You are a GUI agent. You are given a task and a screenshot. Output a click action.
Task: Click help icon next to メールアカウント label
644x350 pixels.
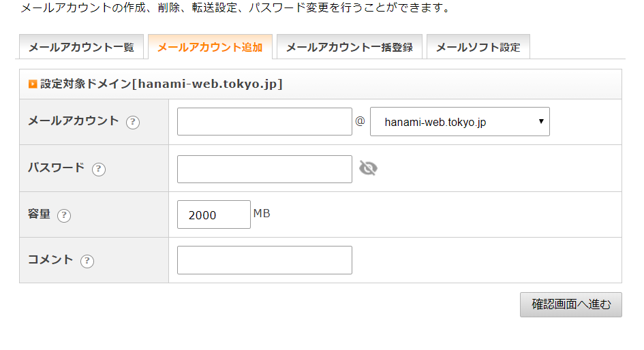pos(133,123)
